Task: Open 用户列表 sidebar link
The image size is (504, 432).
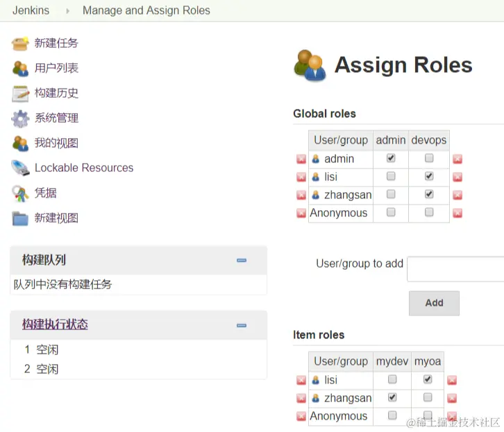Action: tap(56, 68)
